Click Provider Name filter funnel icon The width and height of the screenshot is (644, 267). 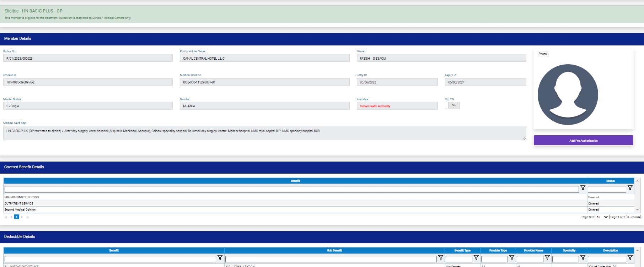tap(547, 257)
